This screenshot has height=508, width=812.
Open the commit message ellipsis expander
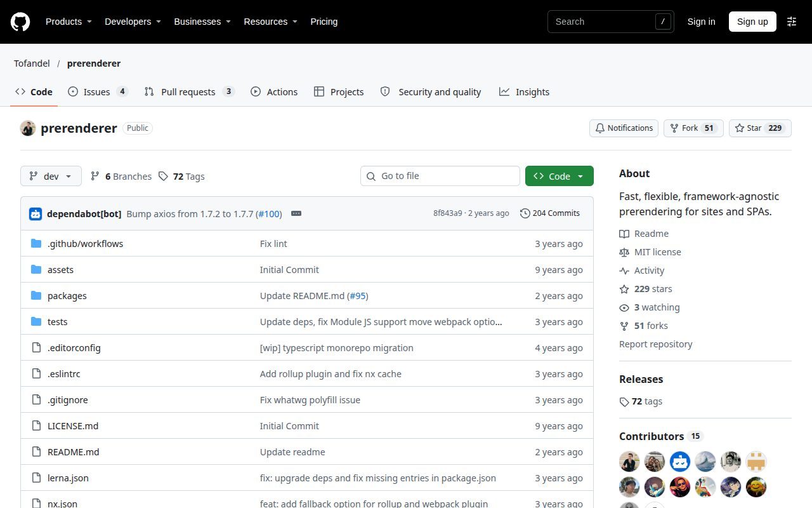[x=296, y=213]
